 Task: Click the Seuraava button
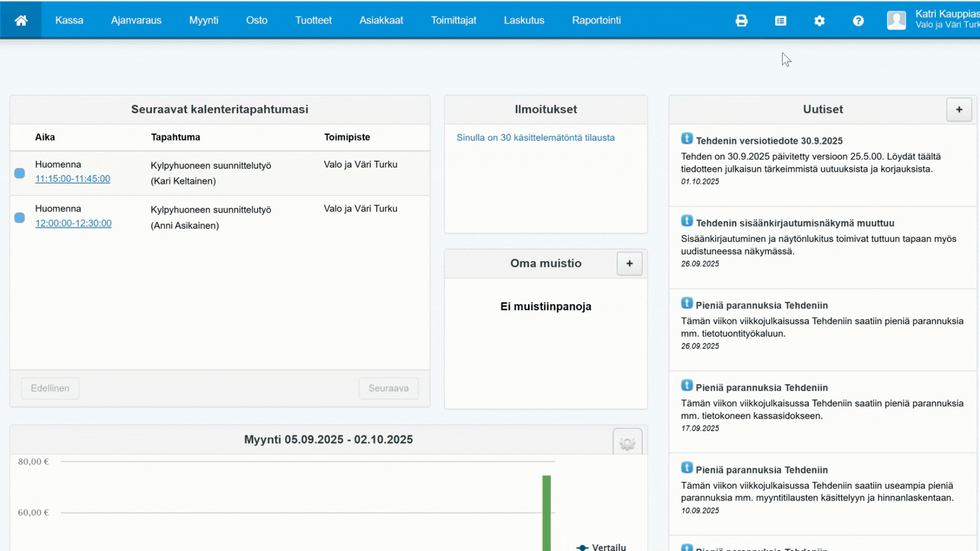point(388,388)
